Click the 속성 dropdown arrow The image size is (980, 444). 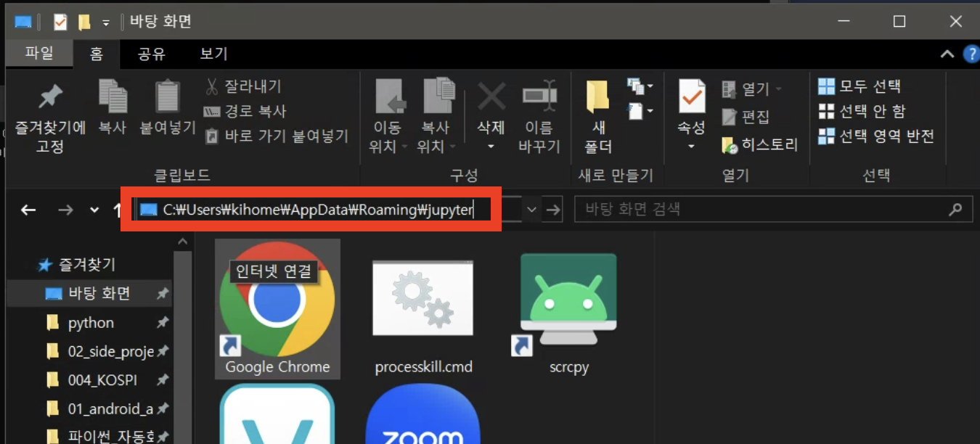click(x=691, y=146)
